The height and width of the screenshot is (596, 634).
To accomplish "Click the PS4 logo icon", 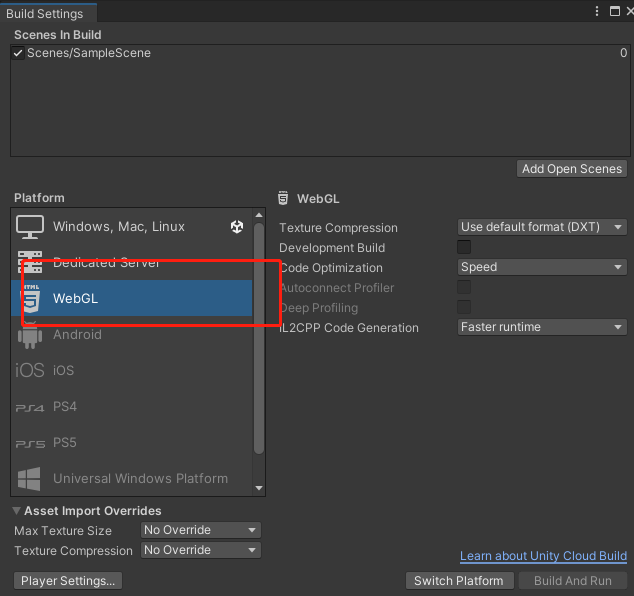I will click(x=30, y=408).
